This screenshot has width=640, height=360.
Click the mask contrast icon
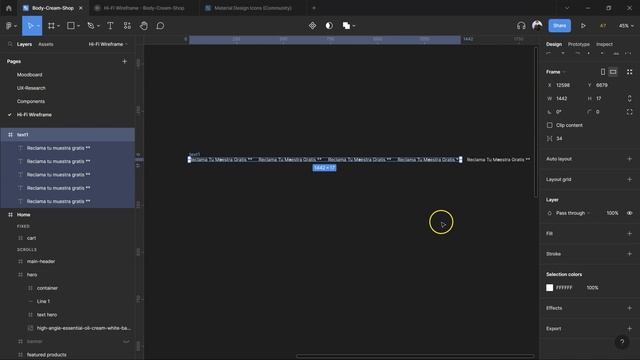tap(329, 26)
